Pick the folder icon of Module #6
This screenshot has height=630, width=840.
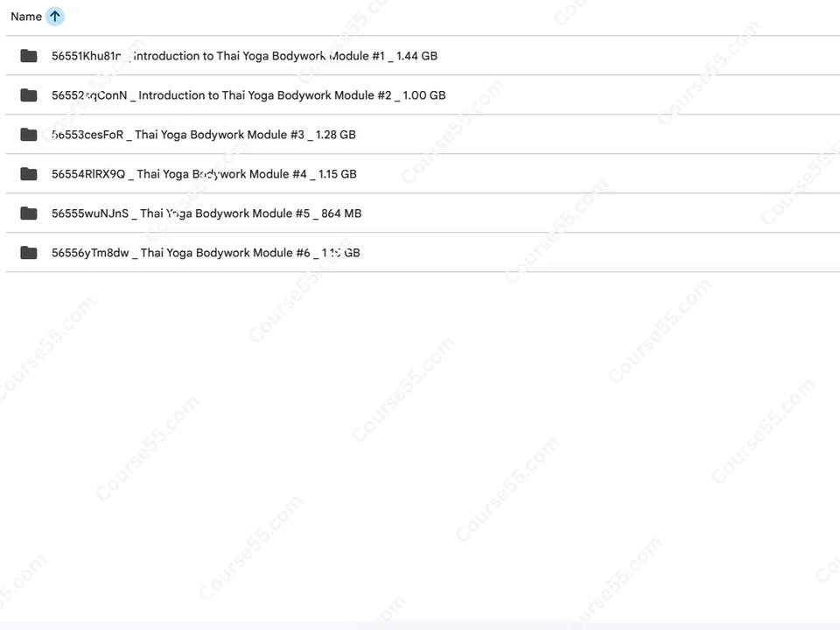tap(28, 253)
